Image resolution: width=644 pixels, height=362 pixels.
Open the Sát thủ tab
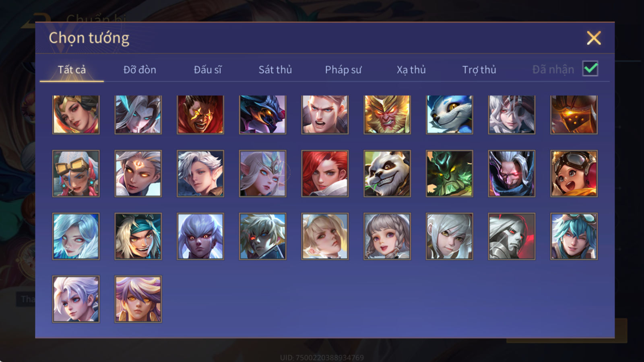pos(275,70)
